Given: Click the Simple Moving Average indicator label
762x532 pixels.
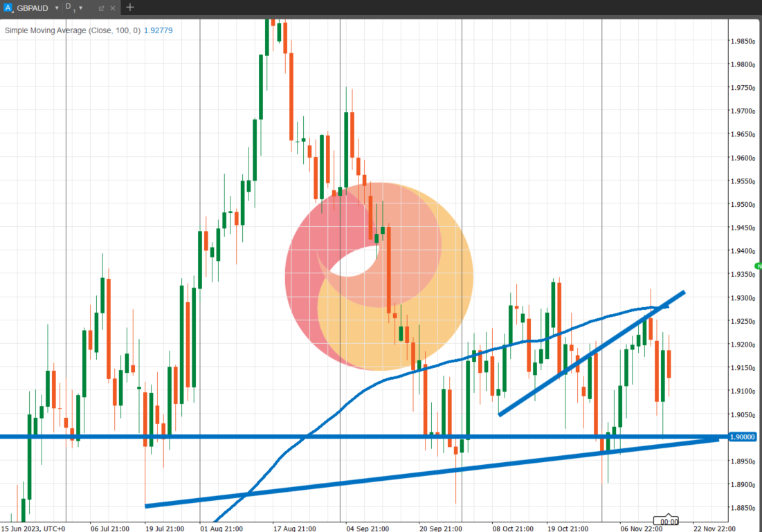Looking at the screenshot, I should 73,30.
